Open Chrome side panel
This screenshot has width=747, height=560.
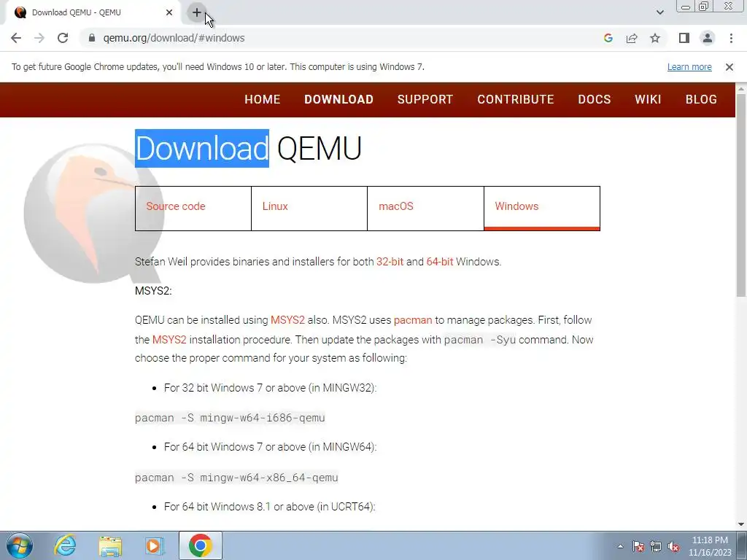click(x=684, y=38)
